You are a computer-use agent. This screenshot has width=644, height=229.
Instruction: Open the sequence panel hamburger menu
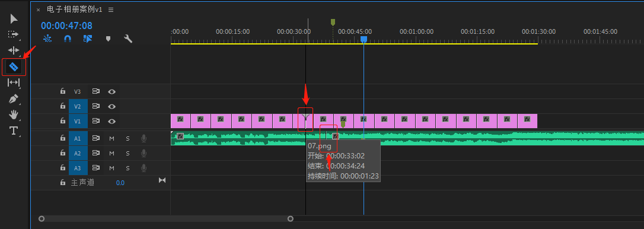pyautogui.click(x=111, y=9)
